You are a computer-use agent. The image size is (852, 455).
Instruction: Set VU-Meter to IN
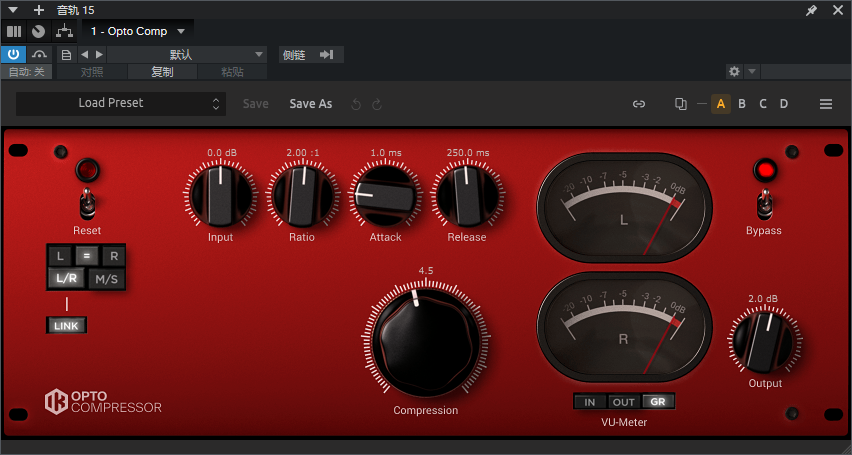[x=590, y=402]
